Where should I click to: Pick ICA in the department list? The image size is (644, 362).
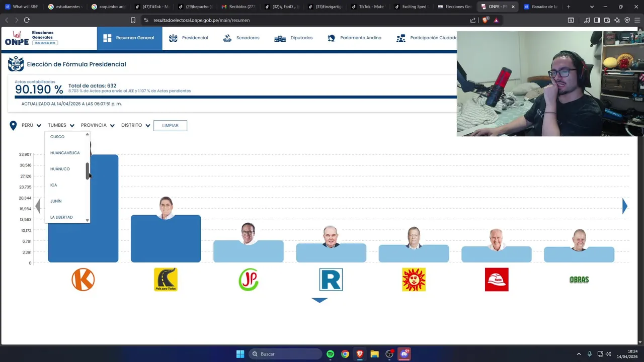[x=54, y=185]
